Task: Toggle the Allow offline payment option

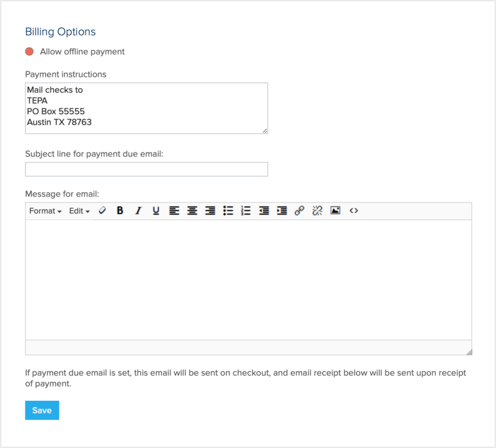Action: point(29,51)
